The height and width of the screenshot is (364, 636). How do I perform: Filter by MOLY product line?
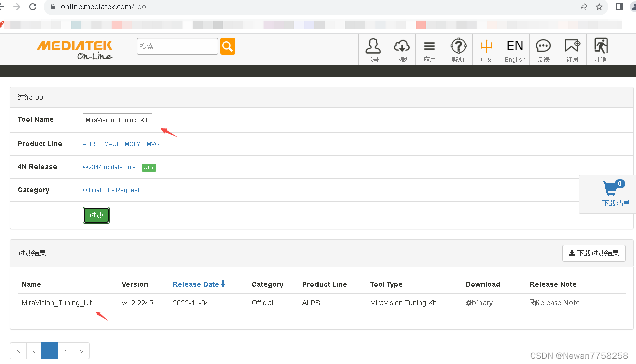click(x=133, y=144)
